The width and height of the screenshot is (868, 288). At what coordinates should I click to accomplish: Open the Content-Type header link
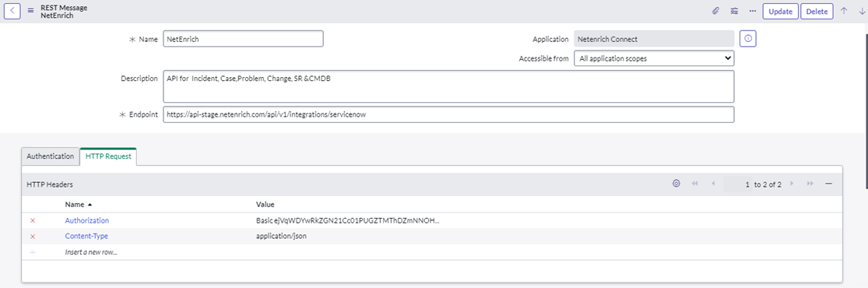(x=86, y=236)
